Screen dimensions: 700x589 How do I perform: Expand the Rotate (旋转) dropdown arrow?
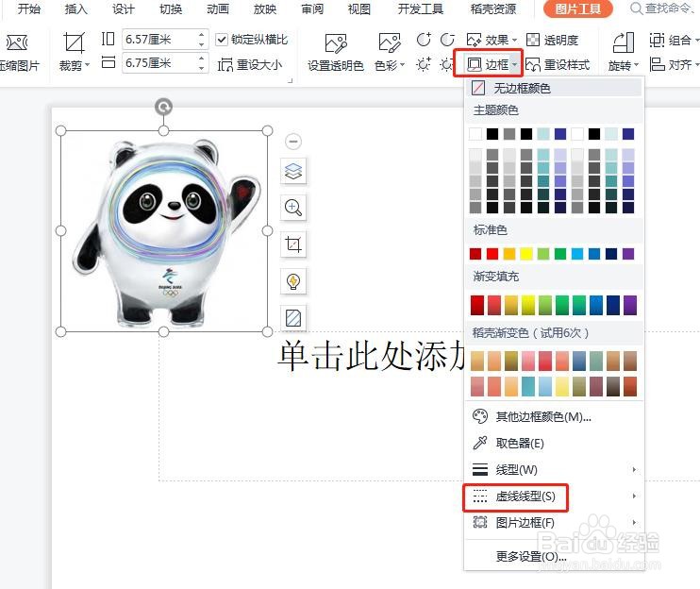(x=636, y=65)
